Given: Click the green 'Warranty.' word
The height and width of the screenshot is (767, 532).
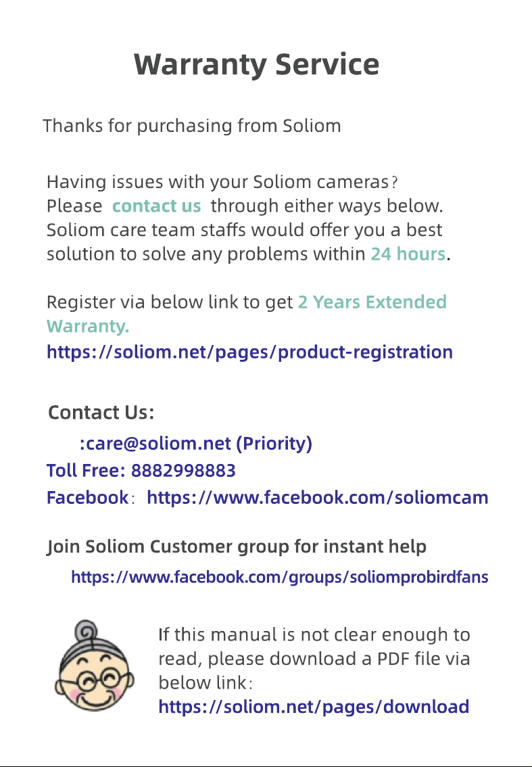Looking at the screenshot, I should tap(88, 326).
